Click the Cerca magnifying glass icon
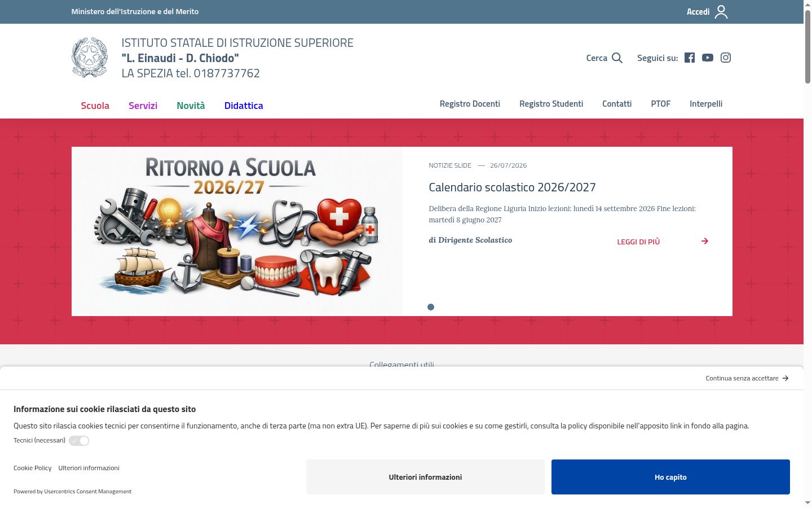812x508 pixels. (617, 58)
